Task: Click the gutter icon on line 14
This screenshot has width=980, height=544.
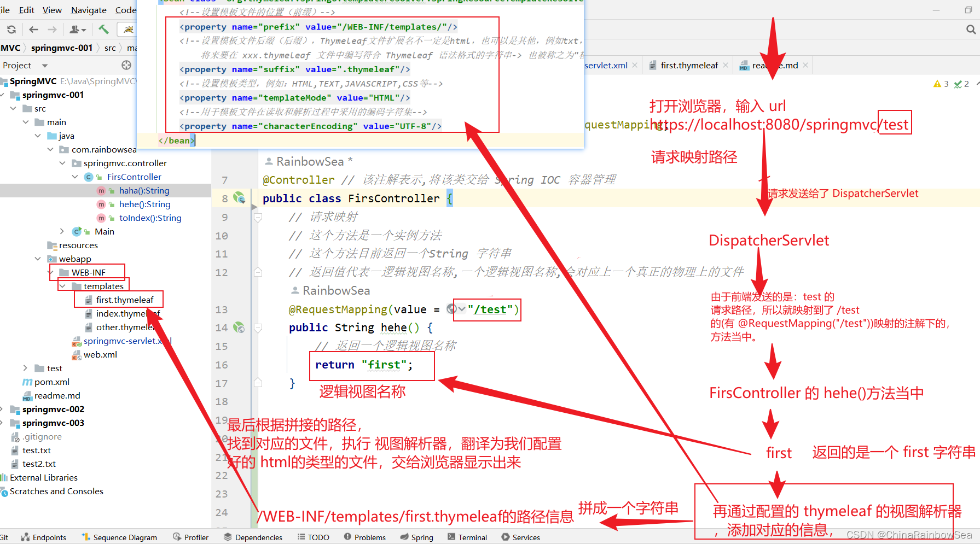Action: coord(239,327)
